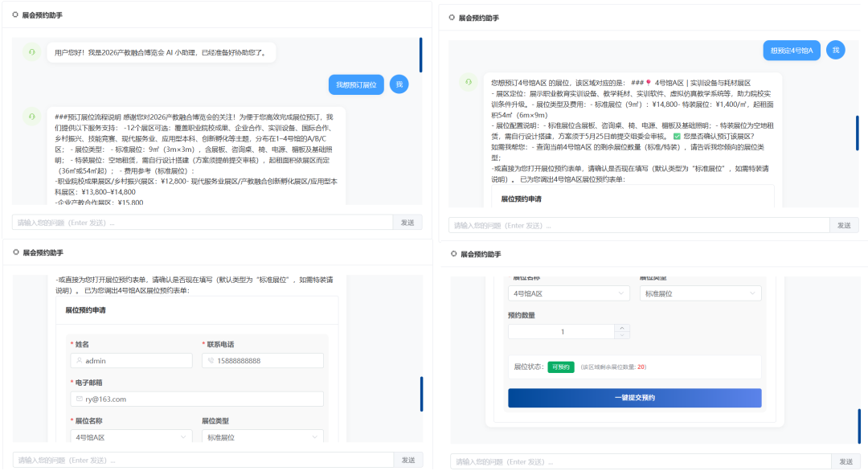Click the user avatar next to 我想预订展位
868x471 pixels.
pos(399,84)
